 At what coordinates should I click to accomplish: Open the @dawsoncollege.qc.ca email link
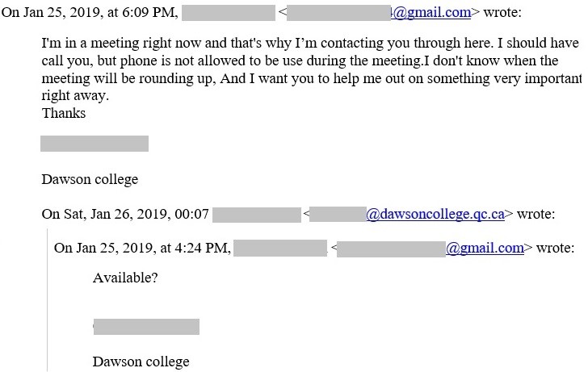[435, 215]
